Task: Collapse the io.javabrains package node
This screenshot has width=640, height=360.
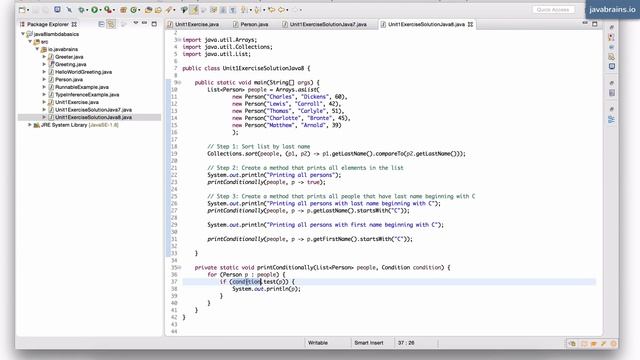Action: tap(37, 49)
